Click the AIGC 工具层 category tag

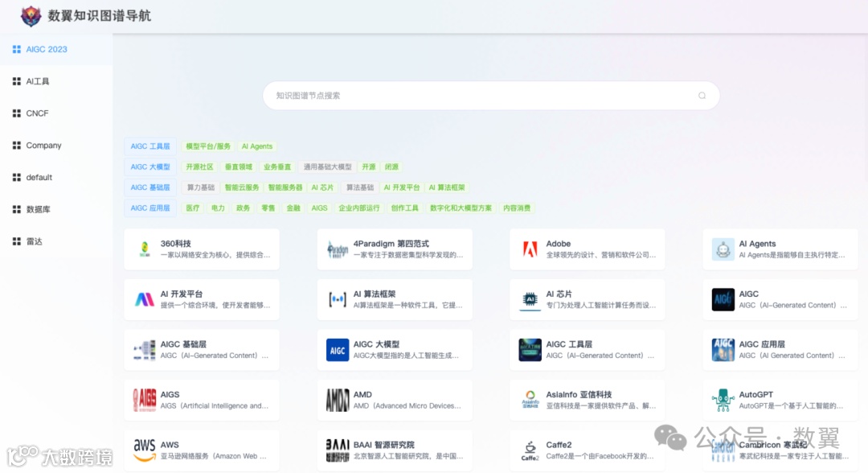[x=150, y=146]
